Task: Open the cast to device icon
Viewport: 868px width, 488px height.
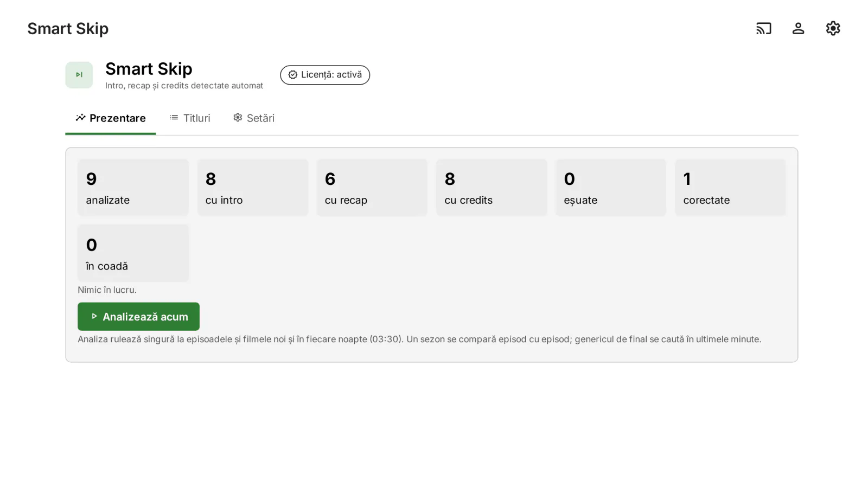Action: coord(763,28)
